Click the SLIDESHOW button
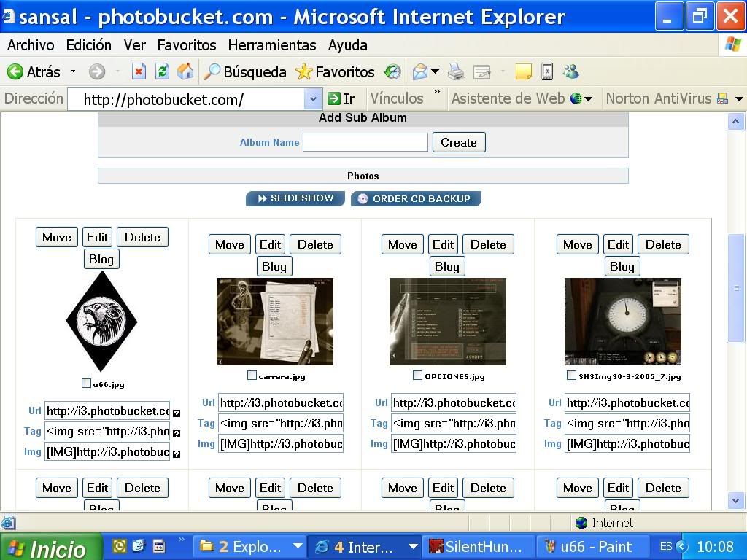The width and height of the screenshot is (747, 560). click(295, 198)
